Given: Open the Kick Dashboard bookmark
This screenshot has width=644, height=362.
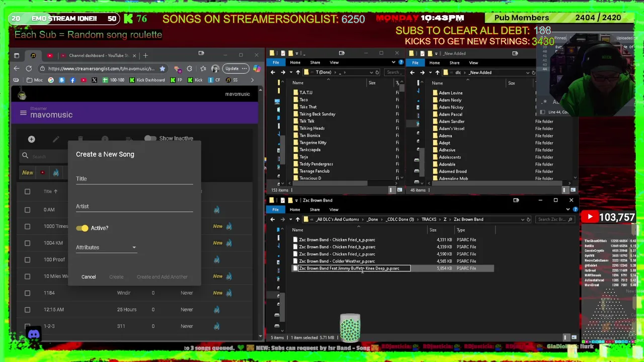Looking at the screenshot, I should tap(147, 80).
